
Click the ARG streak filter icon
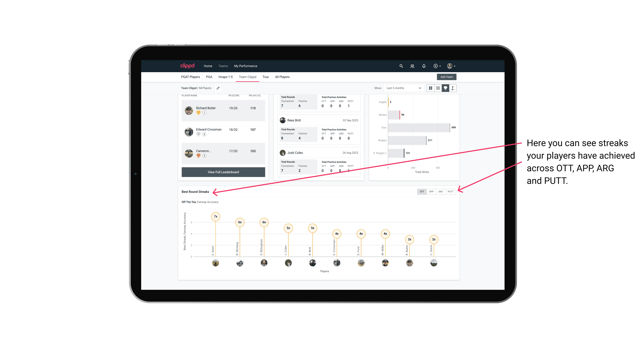pos(441,192)
